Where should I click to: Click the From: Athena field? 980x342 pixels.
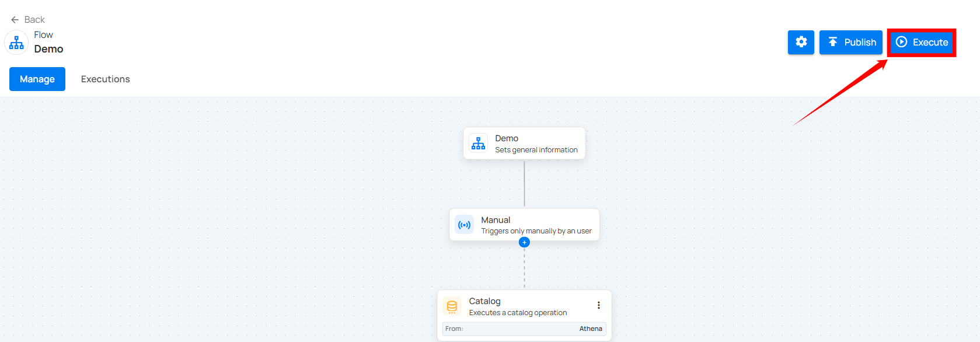[524, 329]
